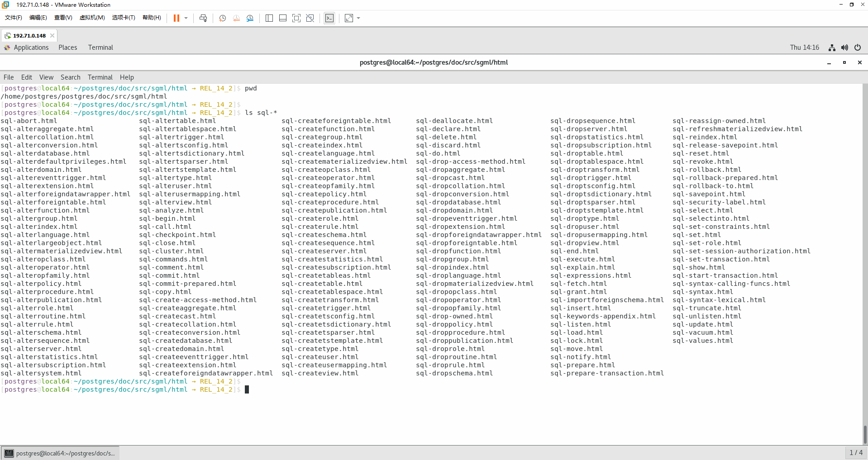Click sql-dropmaterializedview.html file name
Viewport: 868px width, 460px height.
(x=475, y=284)
